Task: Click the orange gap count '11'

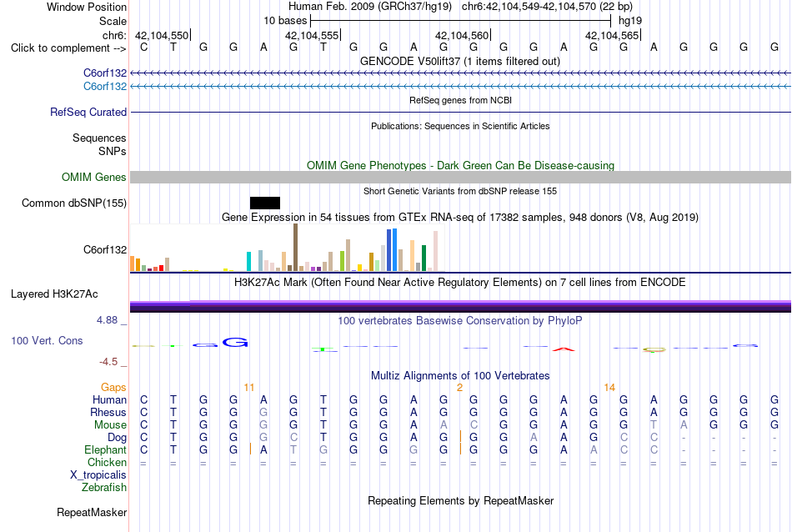Action: tap(249, 388)
